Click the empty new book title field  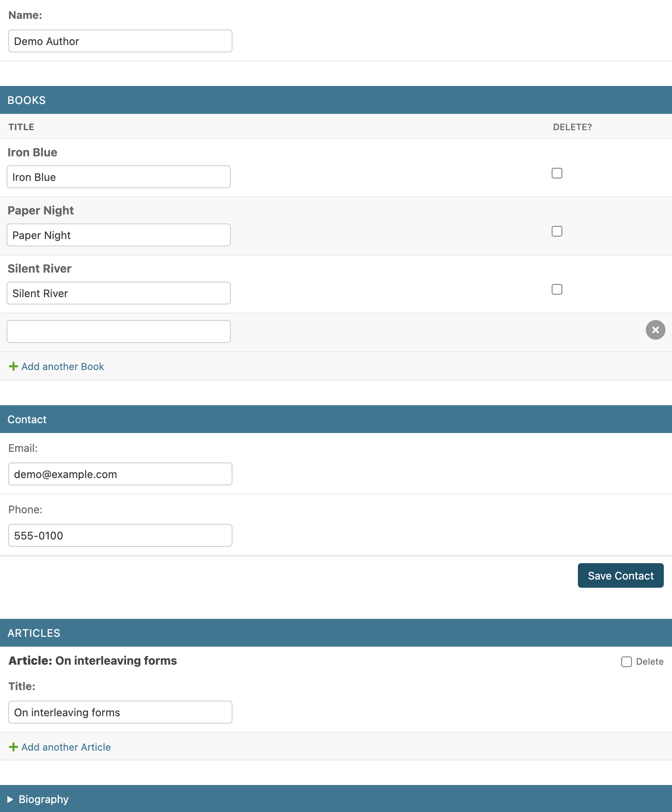pos(119,332)
